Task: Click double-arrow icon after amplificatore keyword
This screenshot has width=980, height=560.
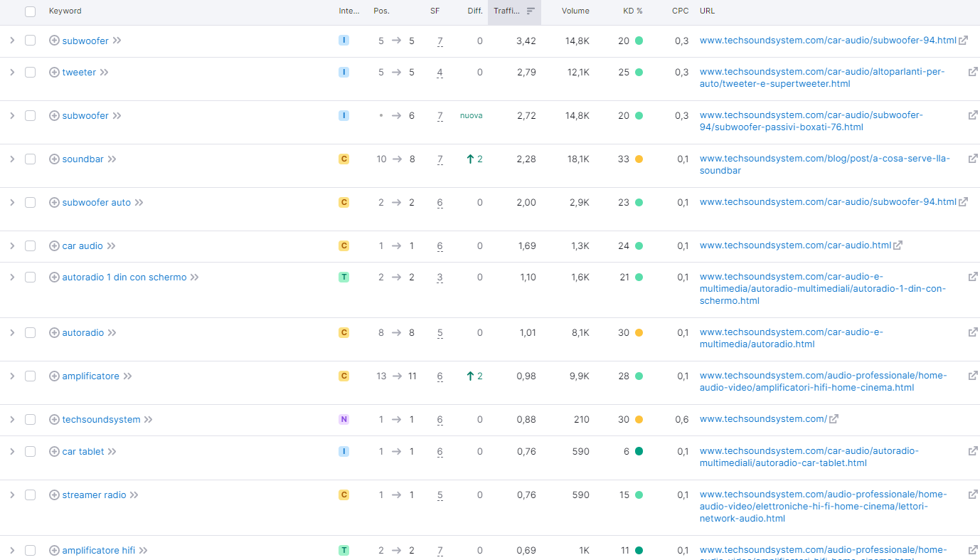Action: click(x=128, y=376)
